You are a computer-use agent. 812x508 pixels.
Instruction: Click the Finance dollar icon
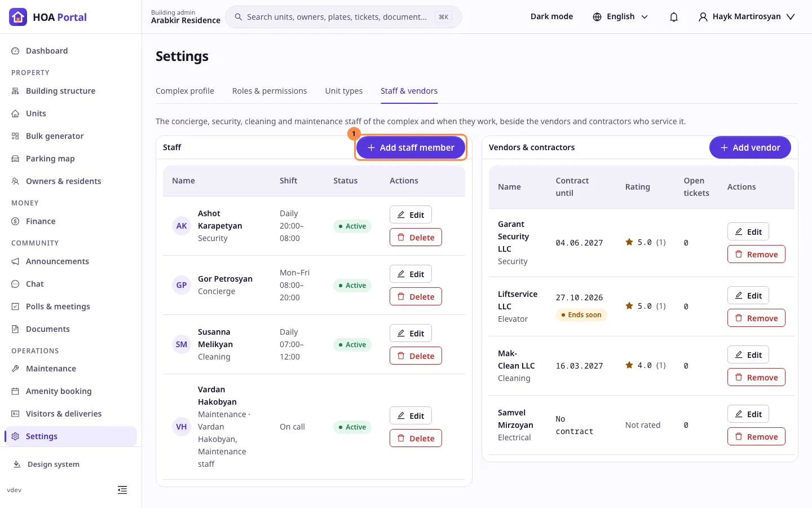pos(15,221)
